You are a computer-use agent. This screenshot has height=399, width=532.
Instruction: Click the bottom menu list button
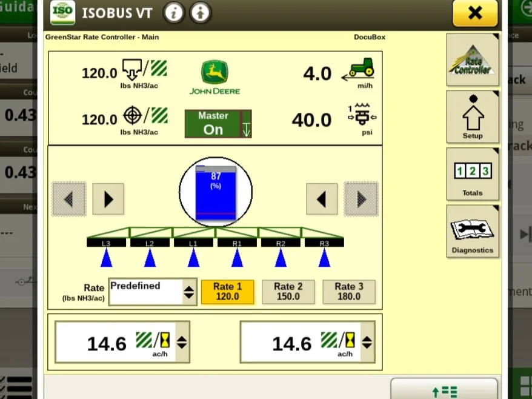click(444, 389)
